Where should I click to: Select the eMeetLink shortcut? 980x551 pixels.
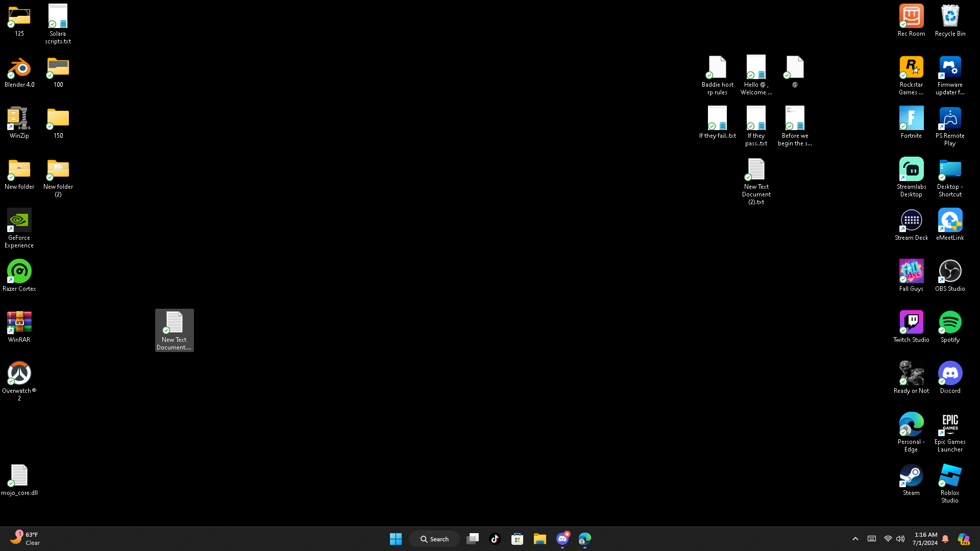950,225
